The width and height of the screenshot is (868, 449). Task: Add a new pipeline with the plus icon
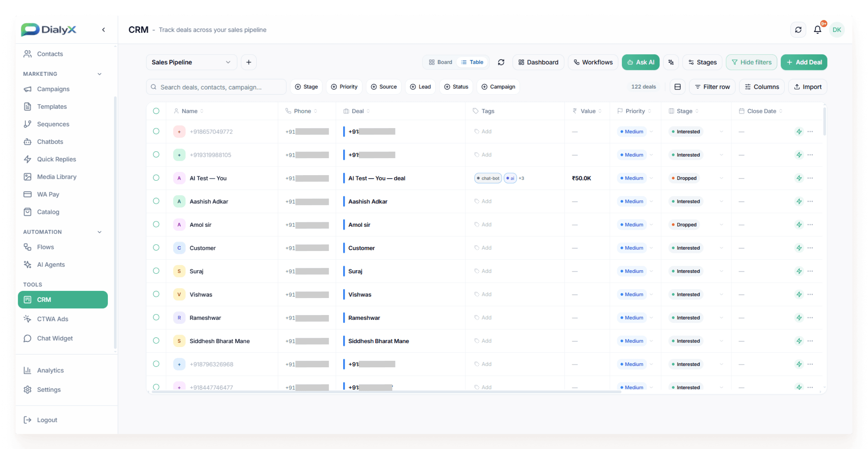(x=249, y=62)
